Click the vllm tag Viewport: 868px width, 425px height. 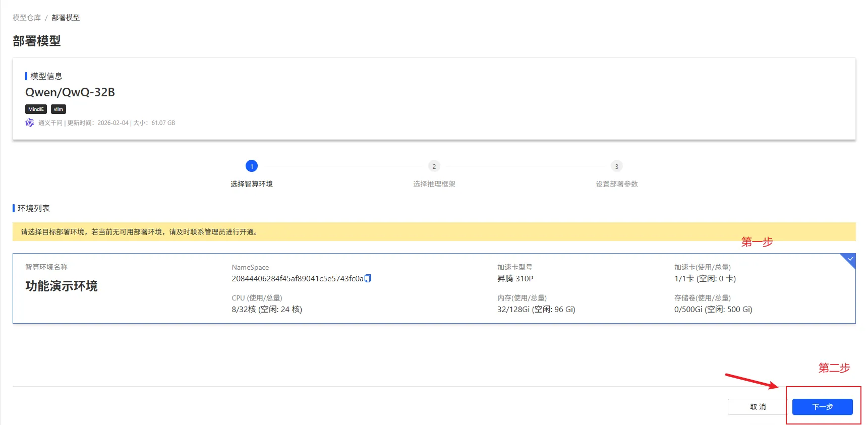(x=59, y=109)
